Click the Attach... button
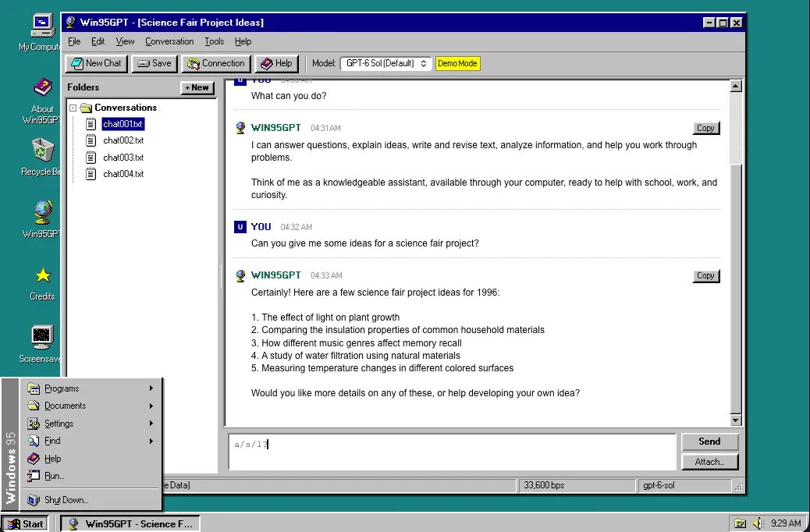Image resolution: width=810 pixels, height=532 pixels. tap(710, 462)
